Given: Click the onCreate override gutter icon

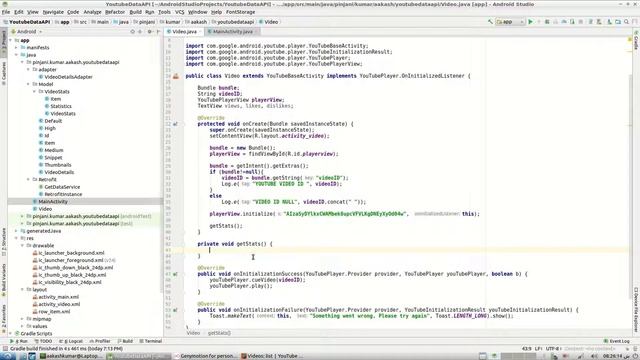Looking at the screenshot, I should (x=175, y=124).
